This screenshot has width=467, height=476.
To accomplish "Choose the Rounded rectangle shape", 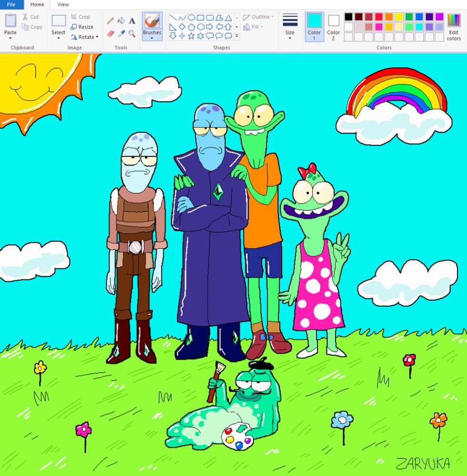I will pyautogui.click(x=210, y=18).
